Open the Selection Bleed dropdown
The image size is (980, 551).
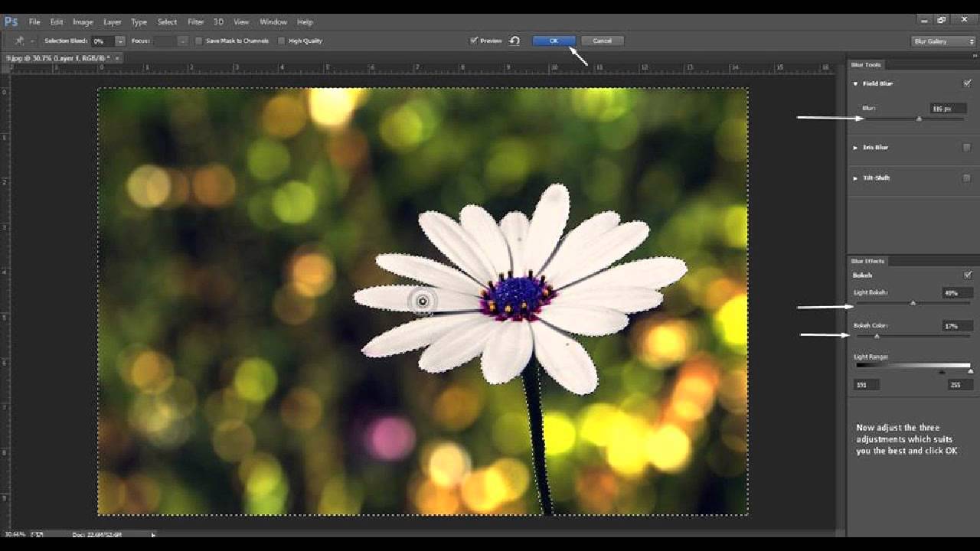119,41
